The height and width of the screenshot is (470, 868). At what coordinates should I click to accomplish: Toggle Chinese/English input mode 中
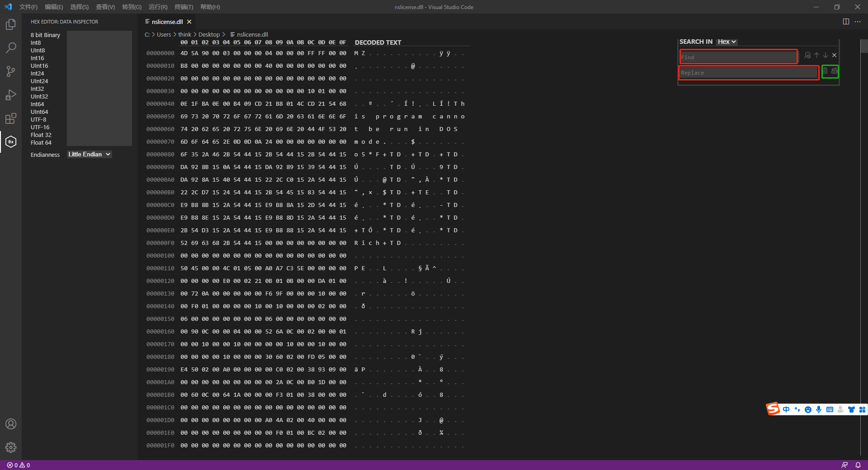[786, 409]
